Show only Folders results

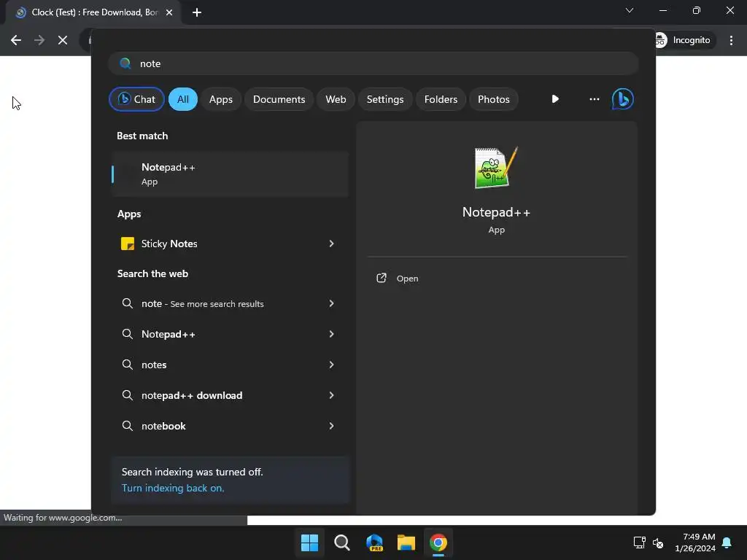[x=441, y=99]
